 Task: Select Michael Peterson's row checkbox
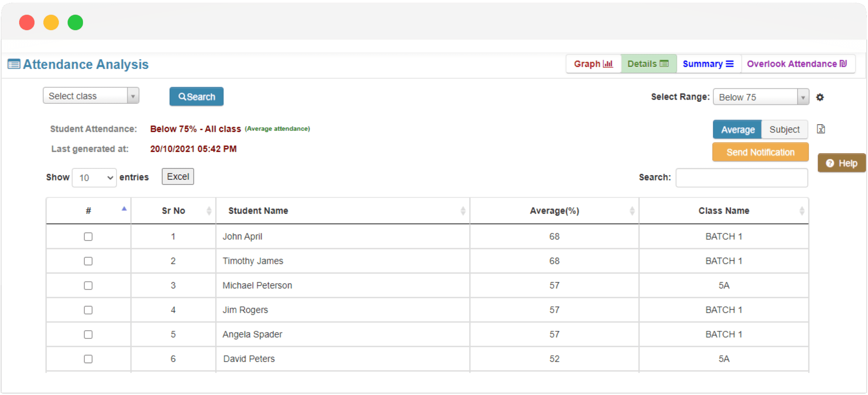pos(88,285)
